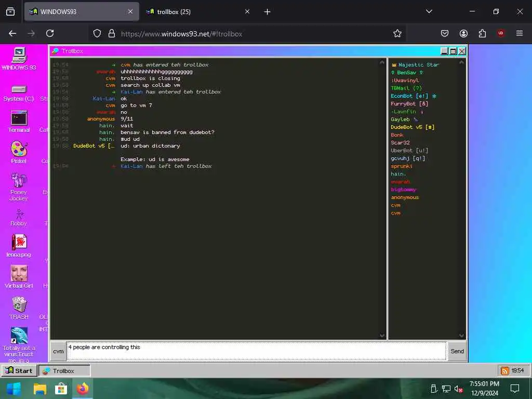Click the Windows 93 Start button
Screen dimensions: 532x399
(x=19, y=370)
